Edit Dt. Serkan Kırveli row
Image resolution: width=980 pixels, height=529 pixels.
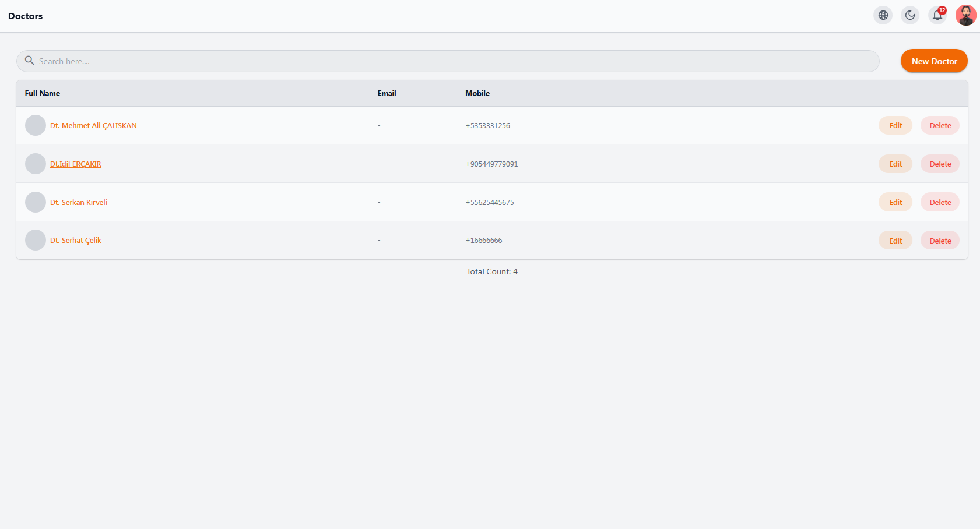click(895, 202)
